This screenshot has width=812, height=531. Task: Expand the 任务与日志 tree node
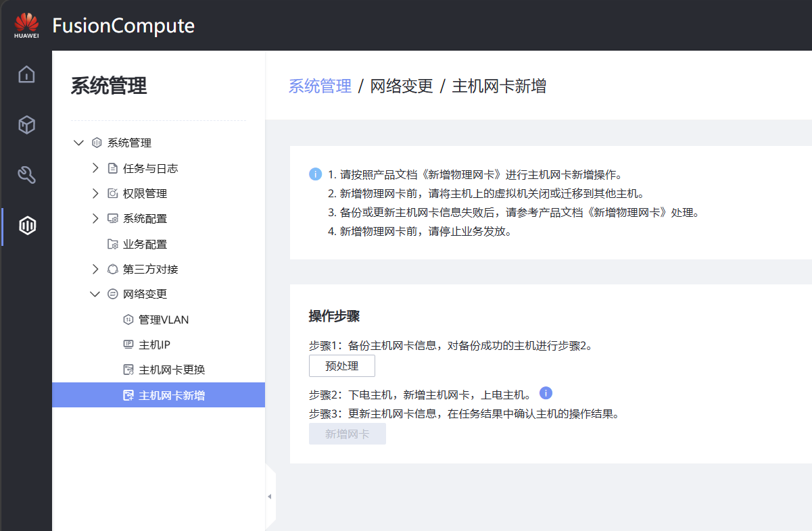click(95, 168)
